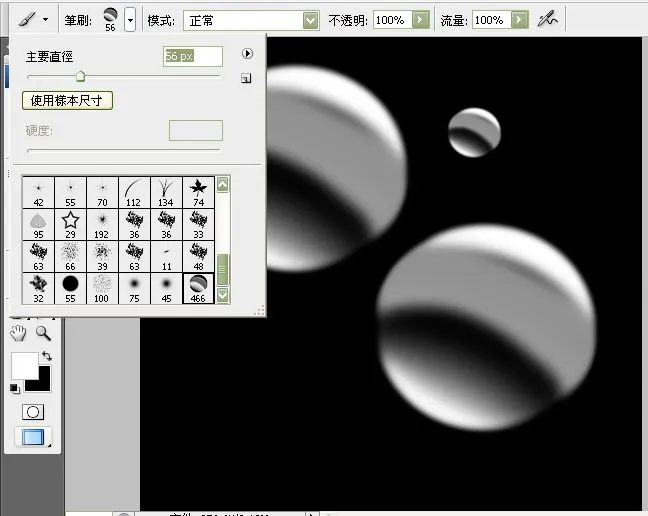The height and width of the screenshot is (516, 648).
Task: Select the Hand tool
Action: coord(18,333)
